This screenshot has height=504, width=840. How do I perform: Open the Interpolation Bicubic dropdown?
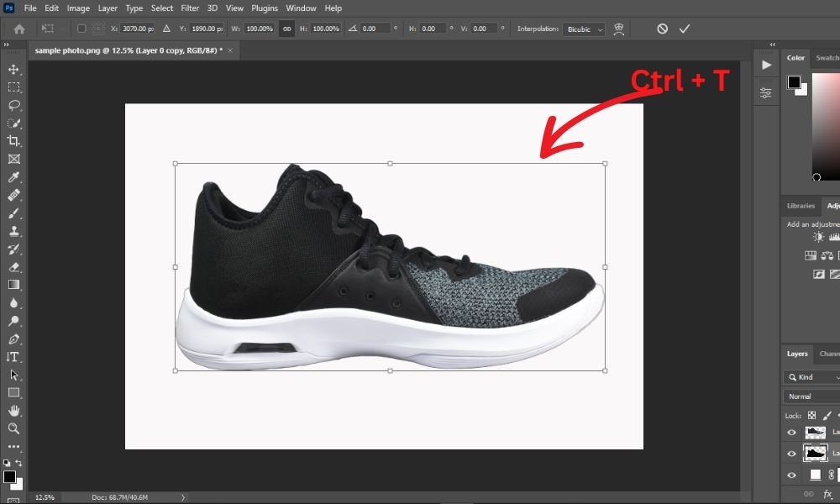tap(585, 29)
